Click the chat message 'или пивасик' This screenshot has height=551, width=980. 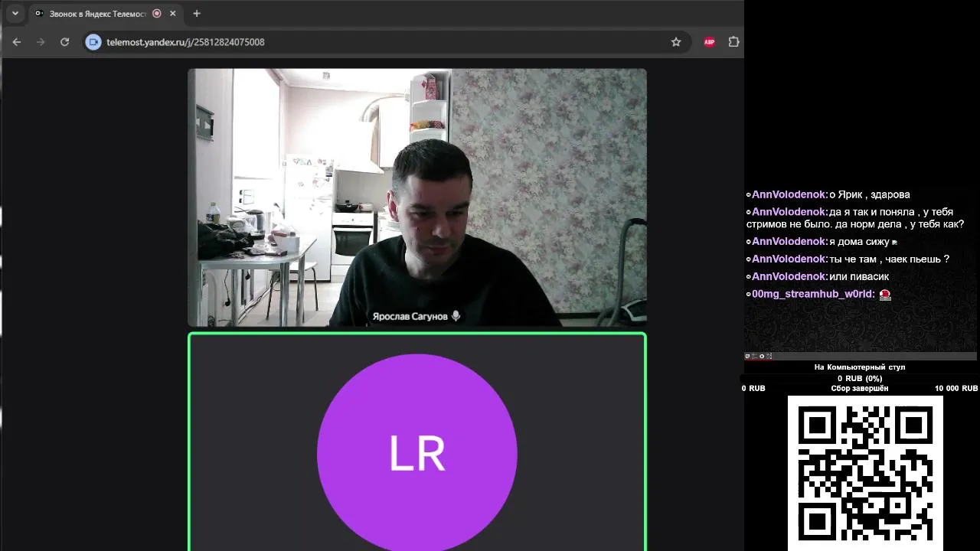point(859,276)
